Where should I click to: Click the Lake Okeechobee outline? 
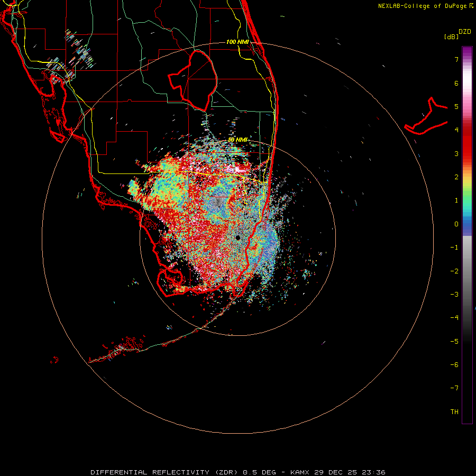coord(193,81)
